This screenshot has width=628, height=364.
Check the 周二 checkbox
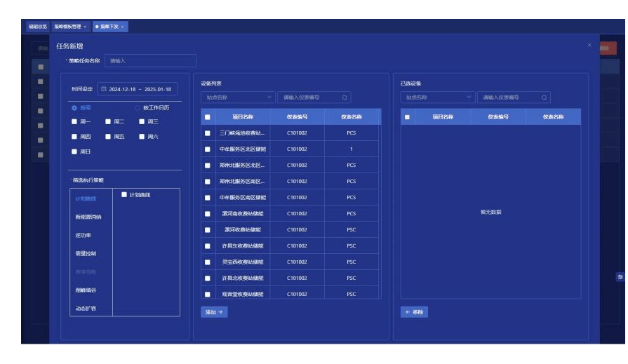pyautogui.click(x=108, y=121)
